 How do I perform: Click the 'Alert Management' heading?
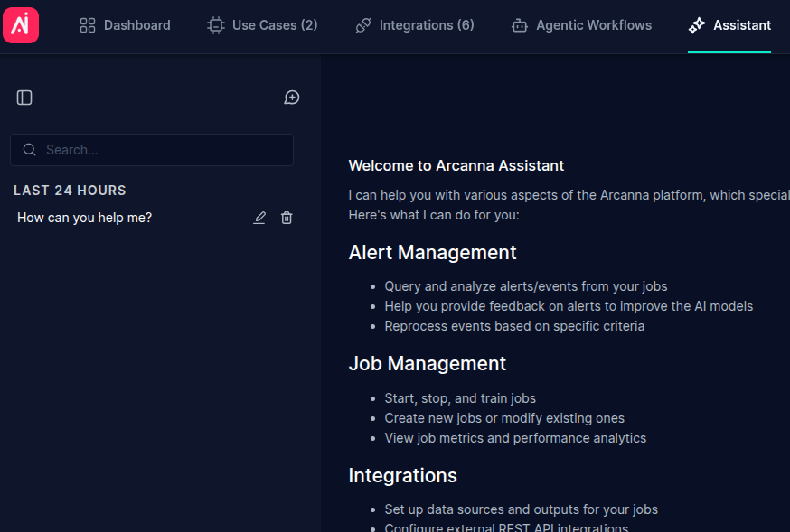(432, 252)
